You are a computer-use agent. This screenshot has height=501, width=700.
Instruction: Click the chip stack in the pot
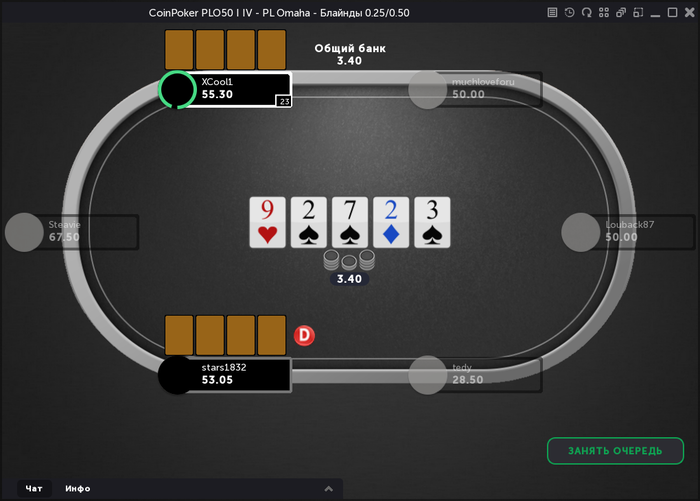click(x=349, y=260)
